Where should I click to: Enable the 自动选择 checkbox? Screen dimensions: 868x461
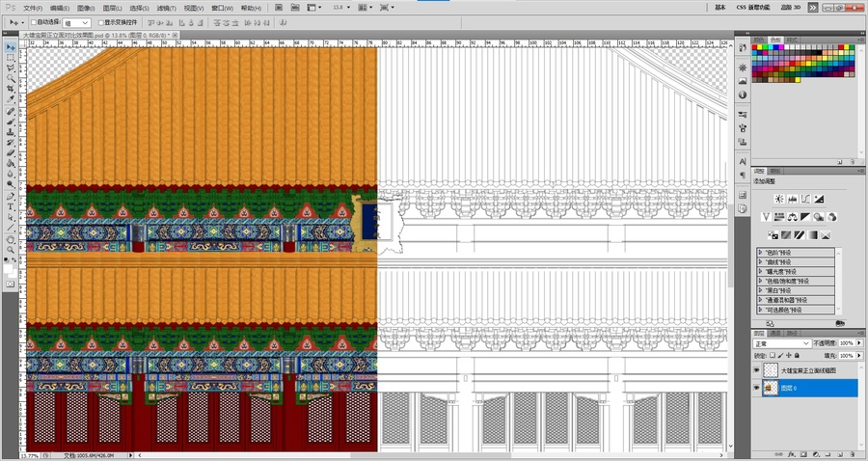[x=33, y=23]
